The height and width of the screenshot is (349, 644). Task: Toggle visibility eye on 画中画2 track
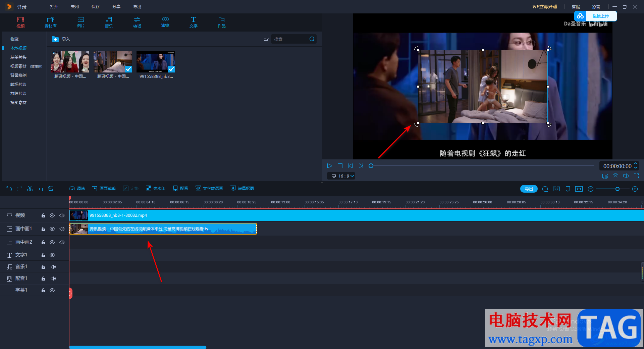[x=52, y=242]
